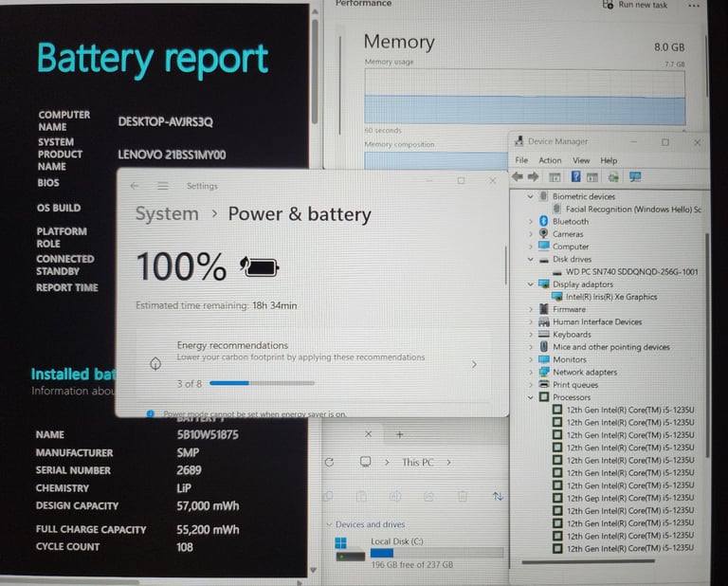
Task: Click This PC in File Explorer address bar
Action: pos(417,462)
